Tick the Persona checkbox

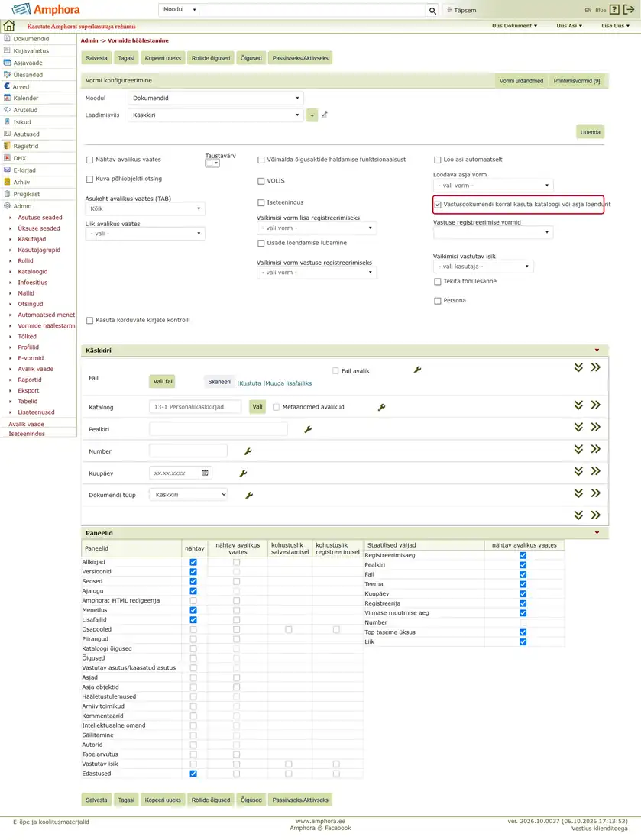(x=437, y=301)
